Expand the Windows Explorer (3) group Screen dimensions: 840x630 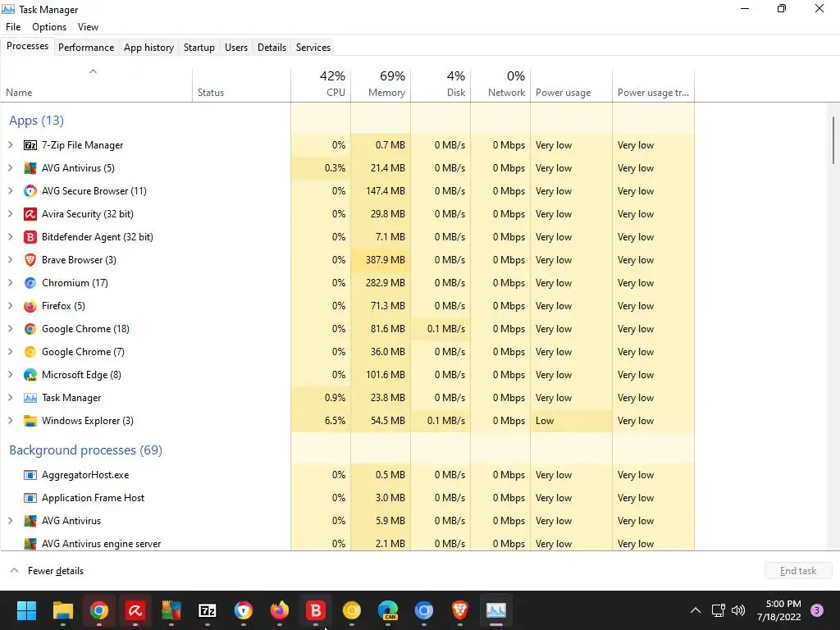10,421
